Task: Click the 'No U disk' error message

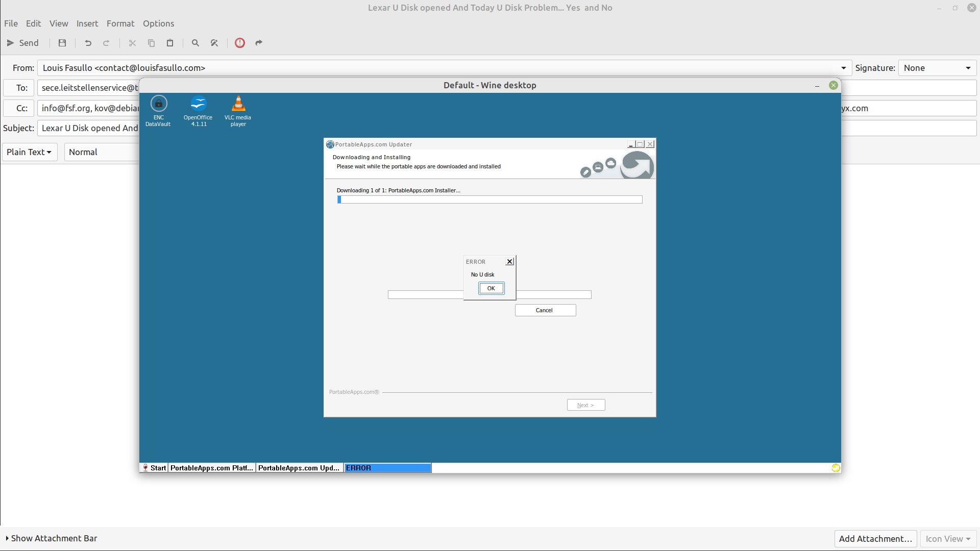Action: pyautogui.click(x=482, y=274)
